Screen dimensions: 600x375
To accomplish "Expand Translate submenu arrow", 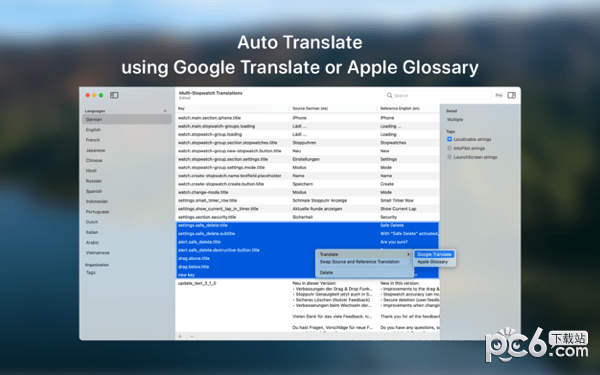I will coord(408,254).
